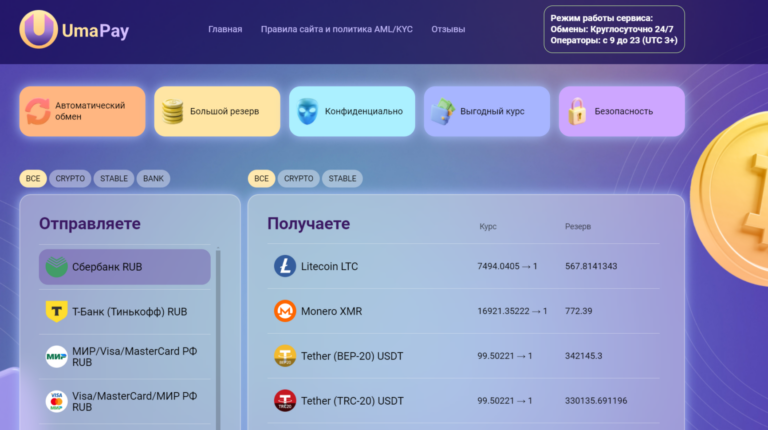Open the Главная page
The height and width of the screenshot is (430, 768).
pyautogui.click(x=225, y=29)
